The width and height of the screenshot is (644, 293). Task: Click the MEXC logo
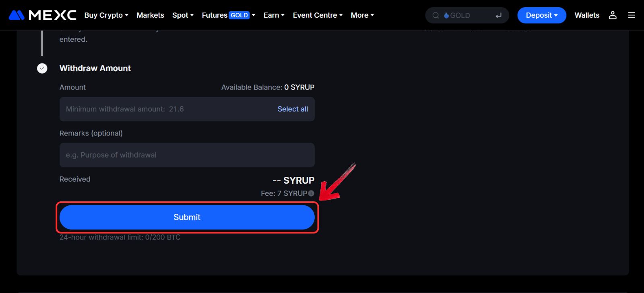[x=42, y=15]
